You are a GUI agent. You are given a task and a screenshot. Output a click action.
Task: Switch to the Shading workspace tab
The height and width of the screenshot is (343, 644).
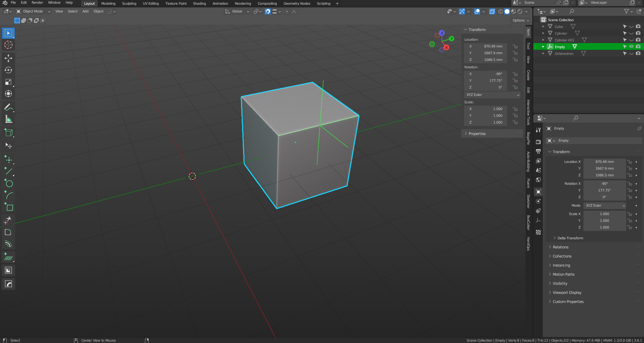[199, 4]
